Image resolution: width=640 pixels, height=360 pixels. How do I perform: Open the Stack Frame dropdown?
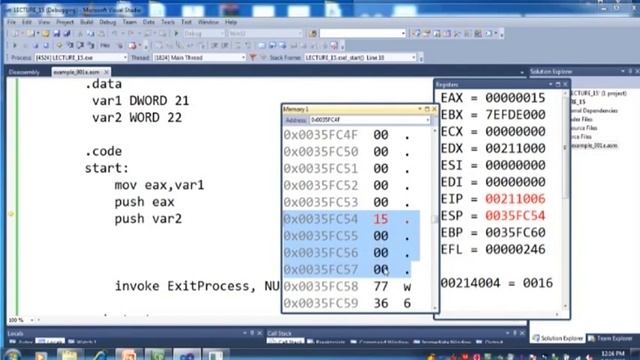coord(360,58)
